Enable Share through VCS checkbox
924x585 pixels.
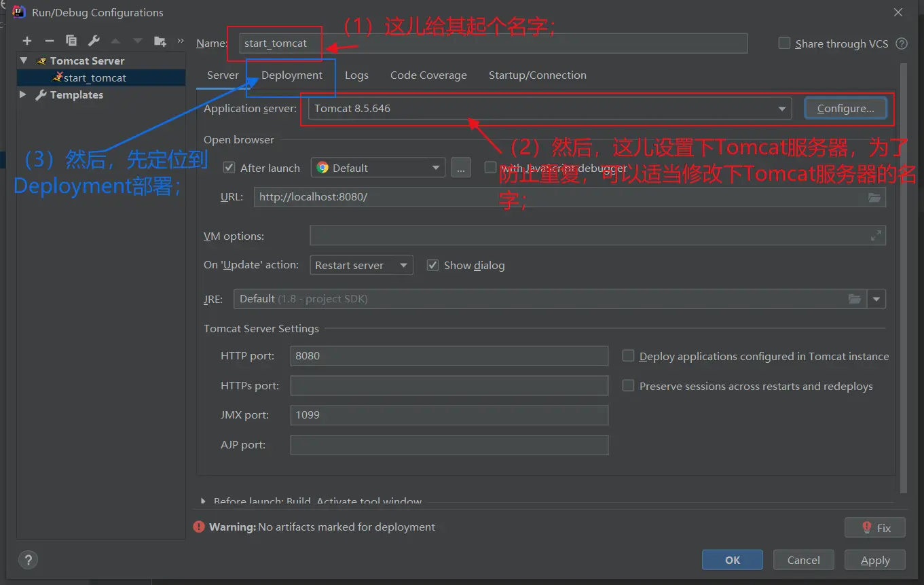click(x=784, y=43)
